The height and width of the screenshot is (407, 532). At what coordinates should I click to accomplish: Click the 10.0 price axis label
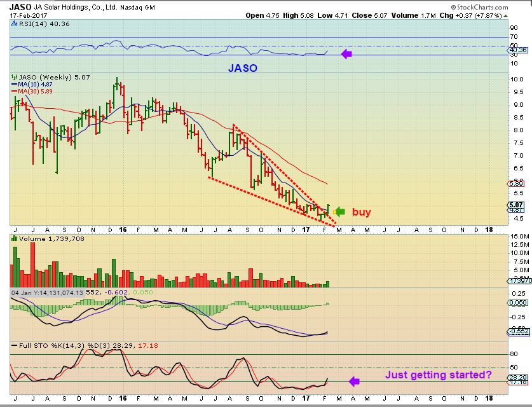click(x=517, y=79)
